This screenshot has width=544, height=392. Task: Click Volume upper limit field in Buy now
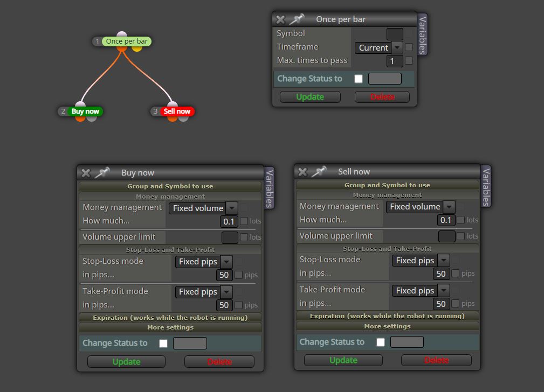230,237
